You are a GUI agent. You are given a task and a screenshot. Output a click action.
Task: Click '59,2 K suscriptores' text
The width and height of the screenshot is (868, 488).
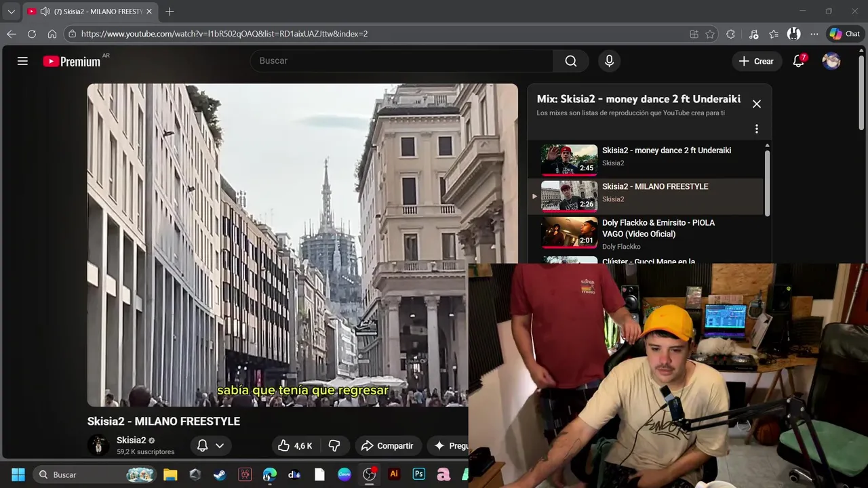coord(145,451)
